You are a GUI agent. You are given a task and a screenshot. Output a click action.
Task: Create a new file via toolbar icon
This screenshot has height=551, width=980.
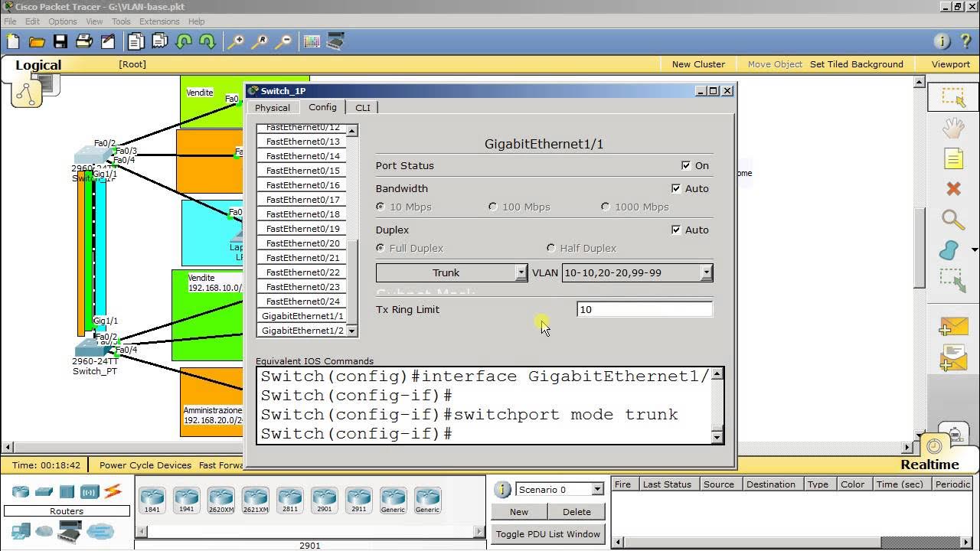(x=13, y=41)
